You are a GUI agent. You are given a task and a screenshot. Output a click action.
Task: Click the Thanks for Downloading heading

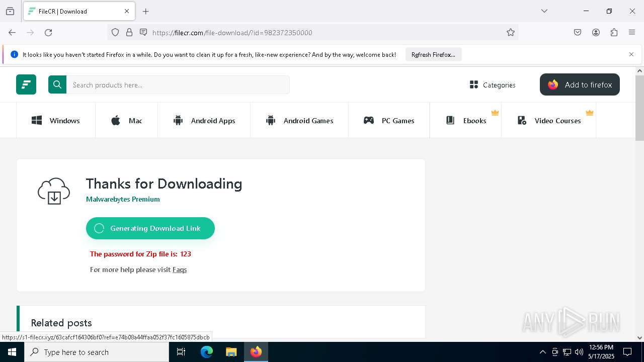[x=164, y=184]
